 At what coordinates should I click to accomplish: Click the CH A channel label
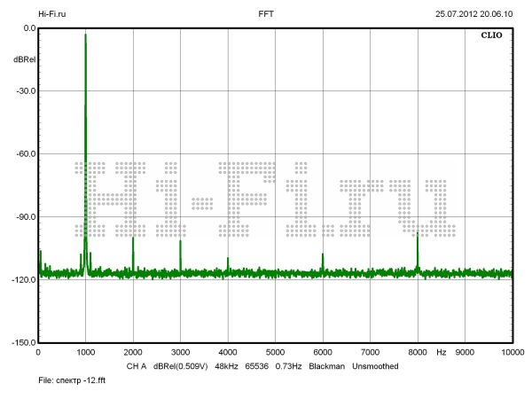click(x=136, y=366)
